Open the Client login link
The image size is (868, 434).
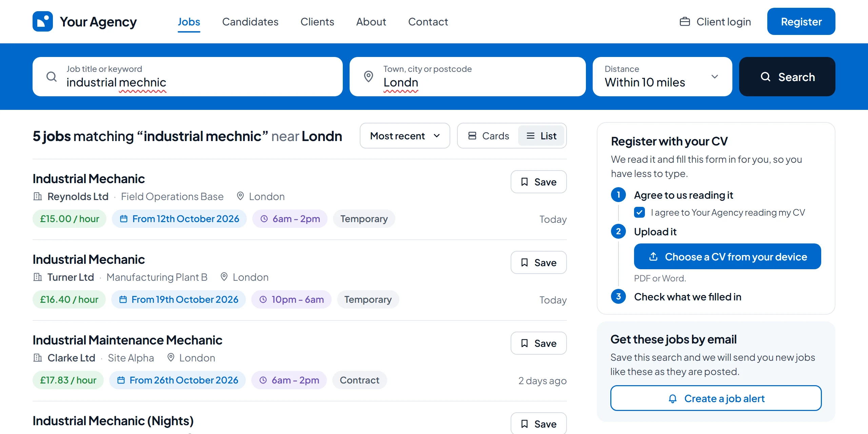tap(715, 22)
